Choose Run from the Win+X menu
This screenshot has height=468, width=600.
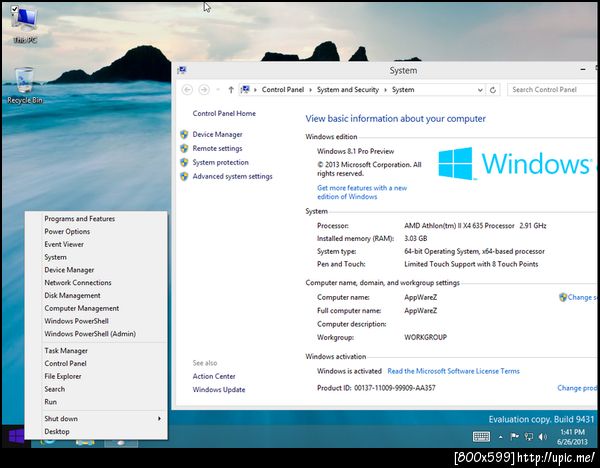pyautogui.click(x=96, y=402)
